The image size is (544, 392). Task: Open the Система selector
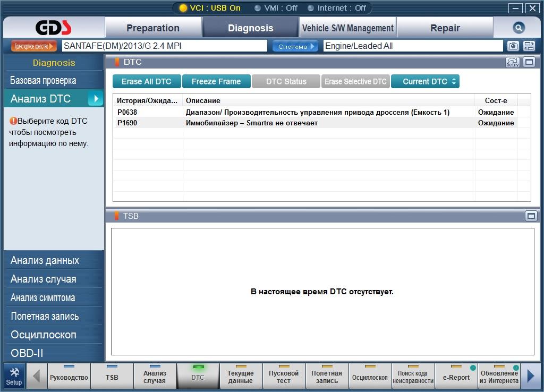tap(295, 46)
